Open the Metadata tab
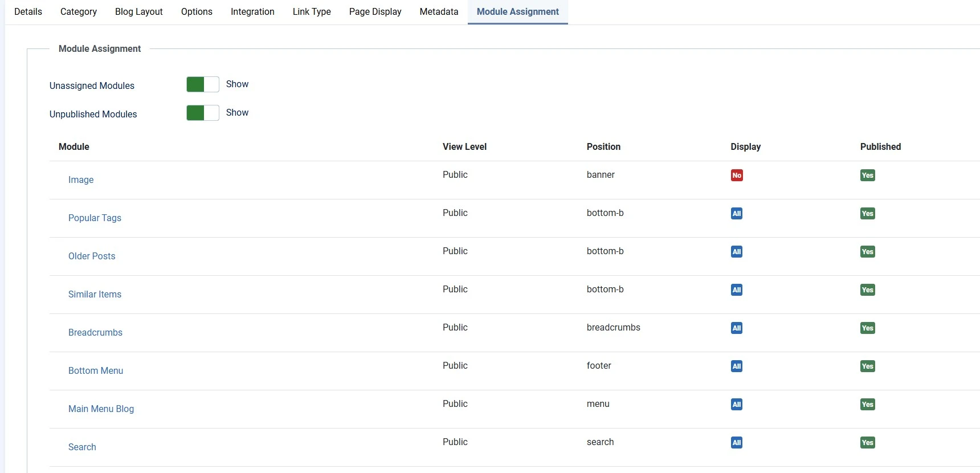980x473 pixels. coord(439,12)
